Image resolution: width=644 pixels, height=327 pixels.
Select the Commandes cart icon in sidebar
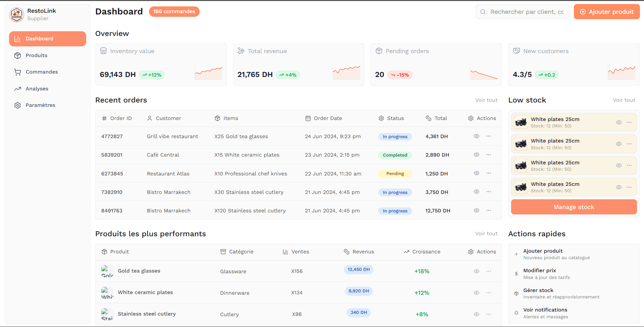pyautogui.click(x=17, y=72)
